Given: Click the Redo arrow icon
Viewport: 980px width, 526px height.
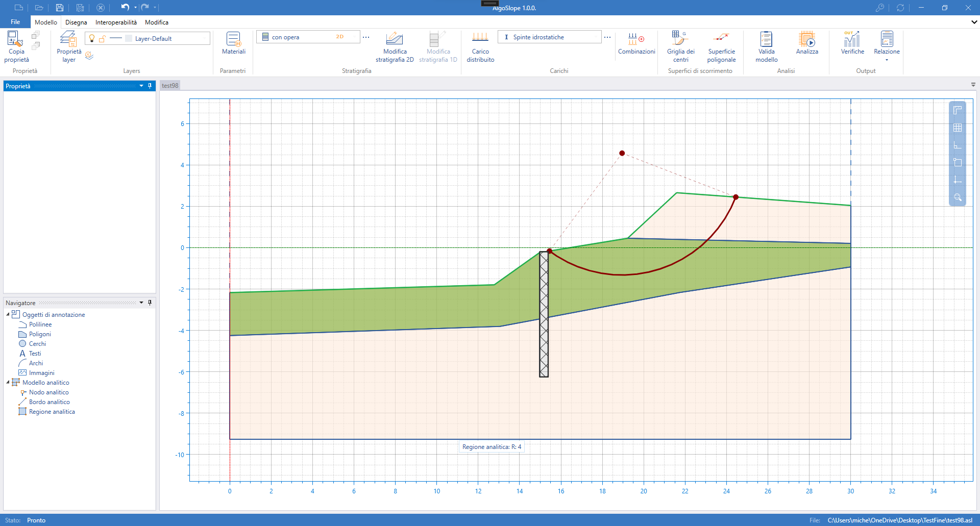Looking at the screenshot, I should (145, 7).
